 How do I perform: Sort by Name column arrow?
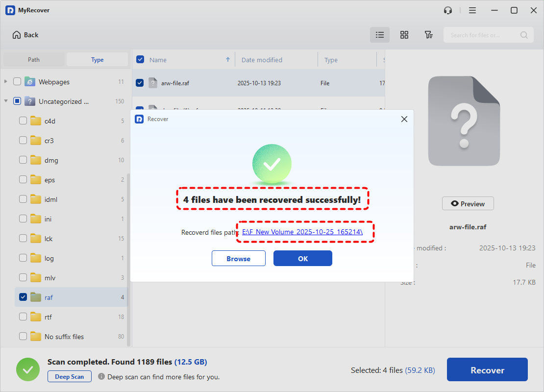[228, 60]
